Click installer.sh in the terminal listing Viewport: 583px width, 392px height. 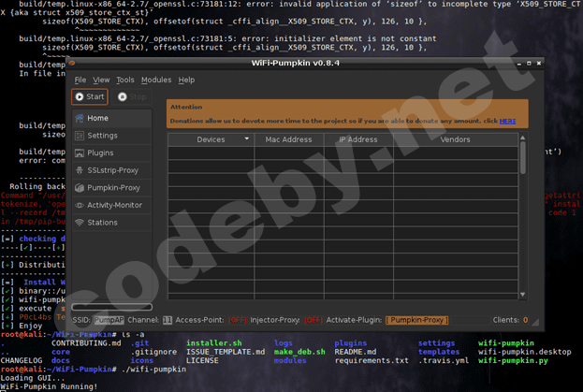pos(213,343)
